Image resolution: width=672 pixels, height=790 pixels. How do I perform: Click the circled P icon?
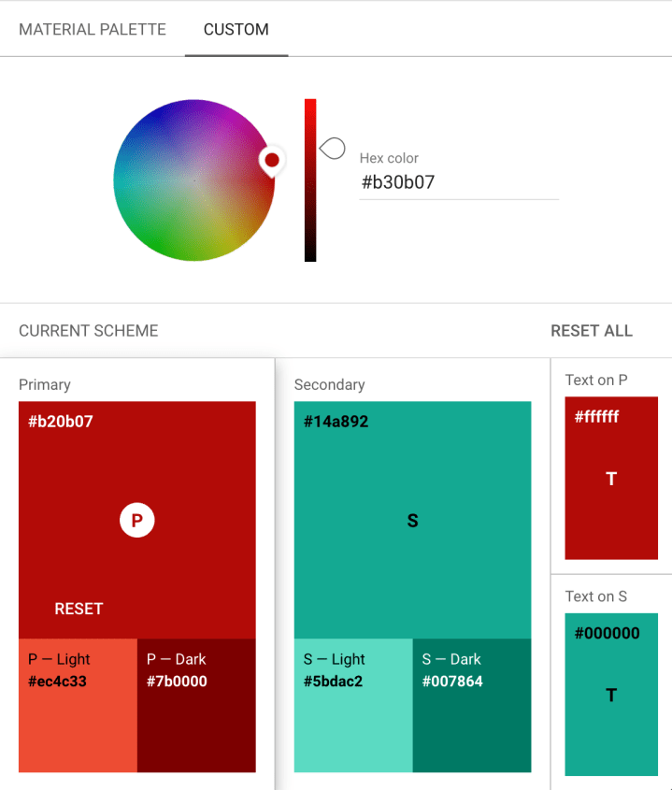(x=136, y=521)
